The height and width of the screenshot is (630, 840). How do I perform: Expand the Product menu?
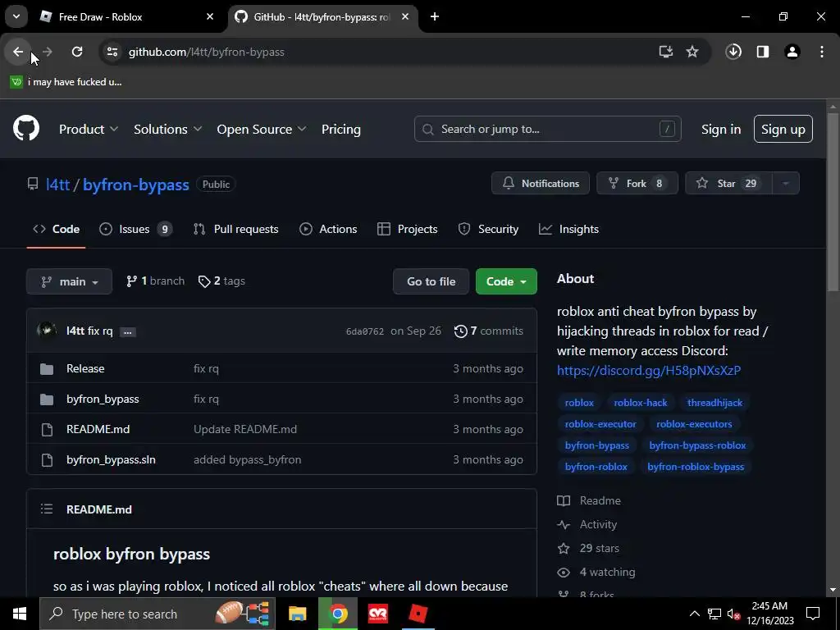click(x=89, y=129)
